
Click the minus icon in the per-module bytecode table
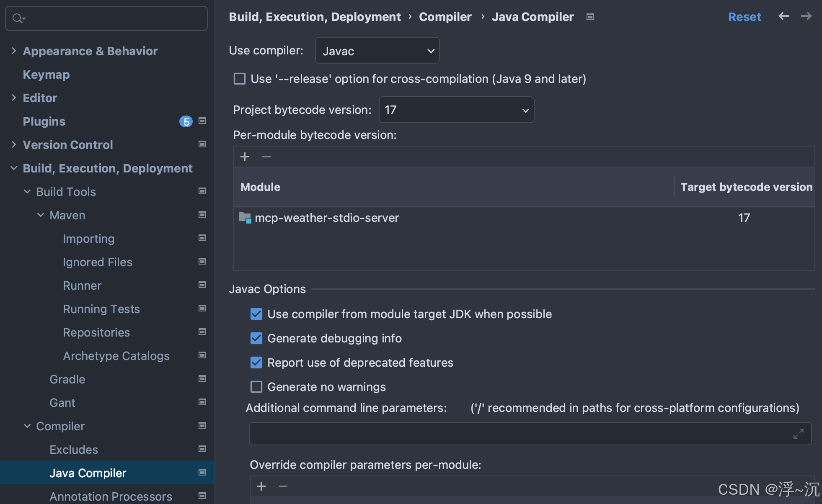(x=266, y=157)
